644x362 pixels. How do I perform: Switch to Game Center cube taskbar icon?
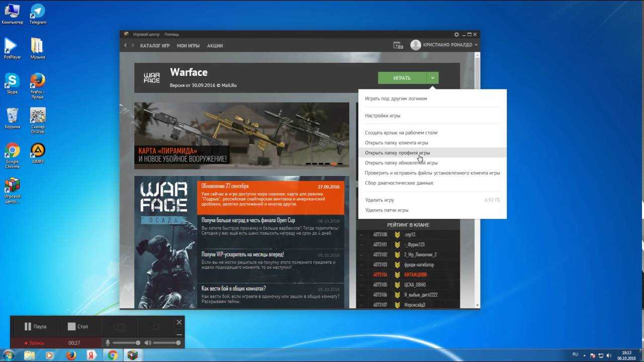click(x=132, y=355)
